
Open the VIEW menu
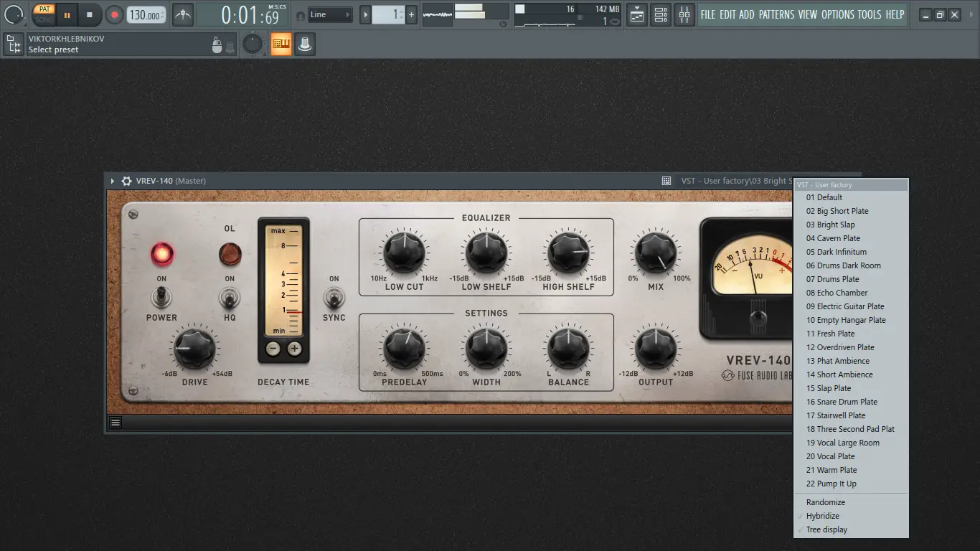808,14
